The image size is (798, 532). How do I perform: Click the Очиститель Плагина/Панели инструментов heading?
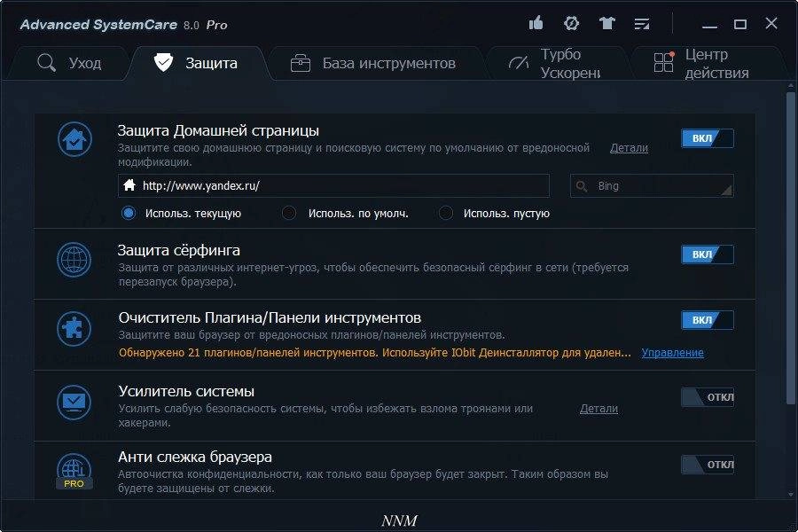click(270, 318)
